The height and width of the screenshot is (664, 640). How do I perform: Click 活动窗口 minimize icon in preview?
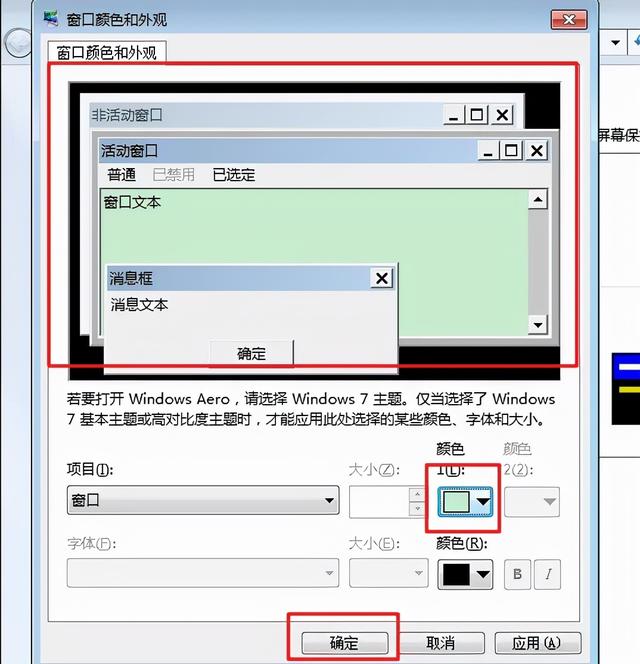tap(488, 151)
